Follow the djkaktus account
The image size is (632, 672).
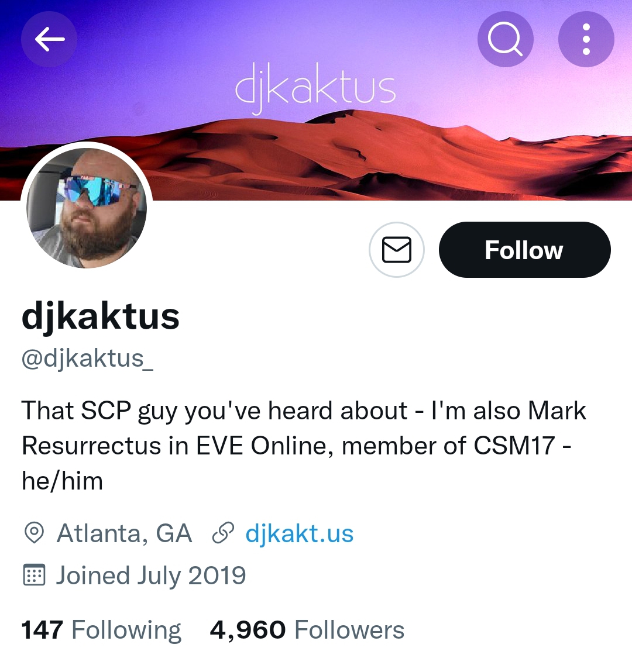(x=524, y=249)
